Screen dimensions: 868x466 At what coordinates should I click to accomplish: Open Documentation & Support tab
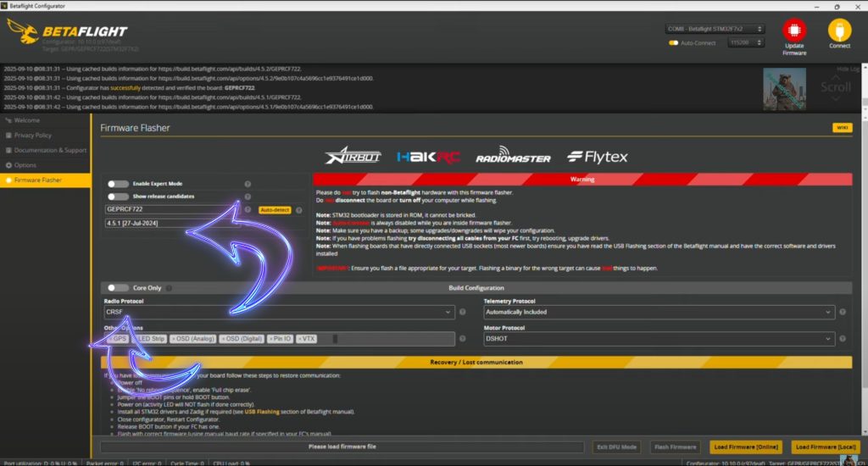point(46,150)
